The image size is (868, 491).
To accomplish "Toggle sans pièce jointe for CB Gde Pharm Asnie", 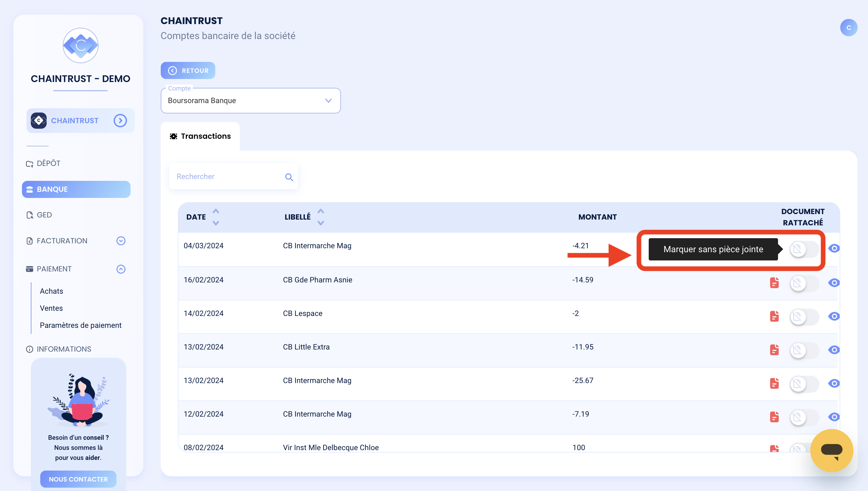I will click(804, 283).
